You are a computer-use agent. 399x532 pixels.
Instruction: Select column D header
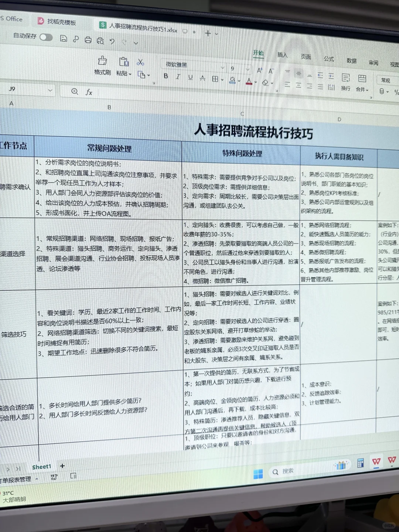point(339,119)
